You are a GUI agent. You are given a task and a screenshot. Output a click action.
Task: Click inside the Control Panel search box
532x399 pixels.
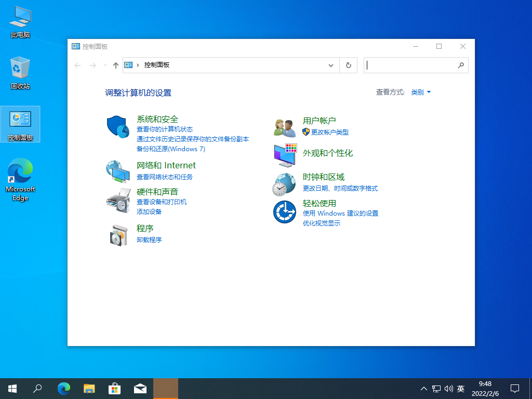tap(410, 65)
